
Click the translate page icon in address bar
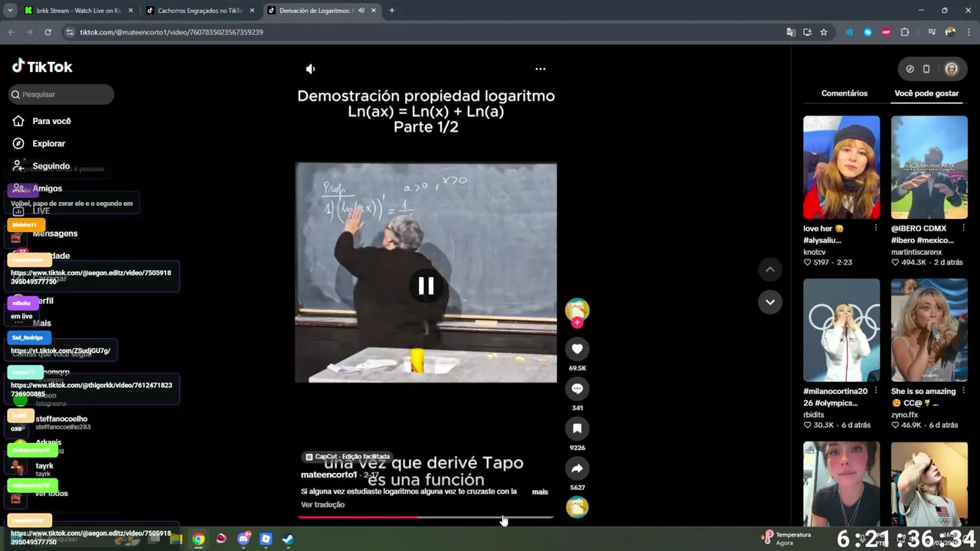pos(791,32)
